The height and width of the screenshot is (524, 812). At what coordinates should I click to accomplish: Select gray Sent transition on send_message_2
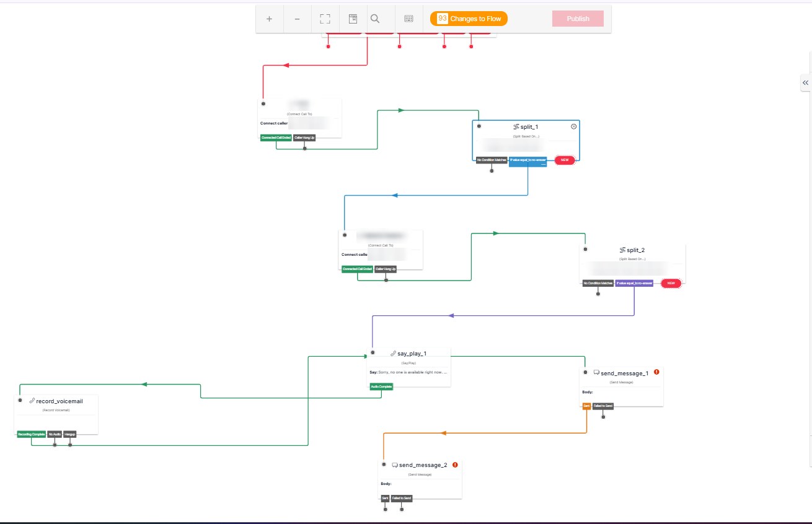[x=385, y=498]
